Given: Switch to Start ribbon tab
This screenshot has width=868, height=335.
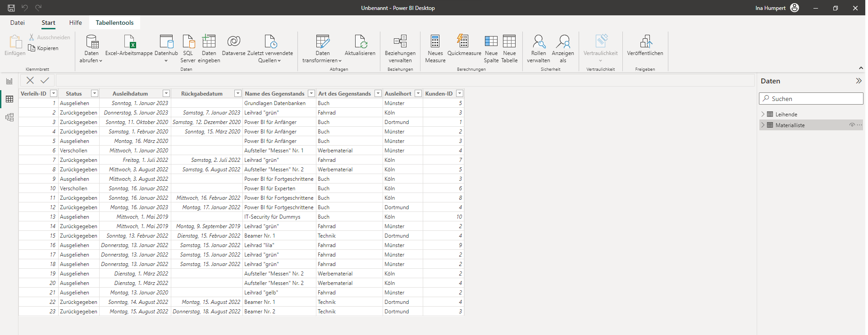Looking at the screenshot, I should 48,23.
